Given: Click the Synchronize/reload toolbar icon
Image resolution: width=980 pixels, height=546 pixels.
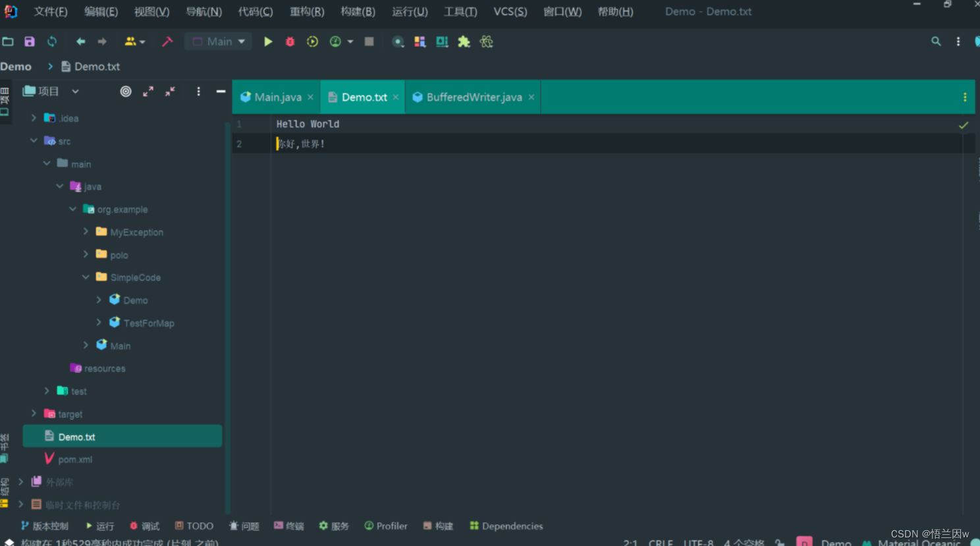Looking at the screenshot, I should coord(51,41).
